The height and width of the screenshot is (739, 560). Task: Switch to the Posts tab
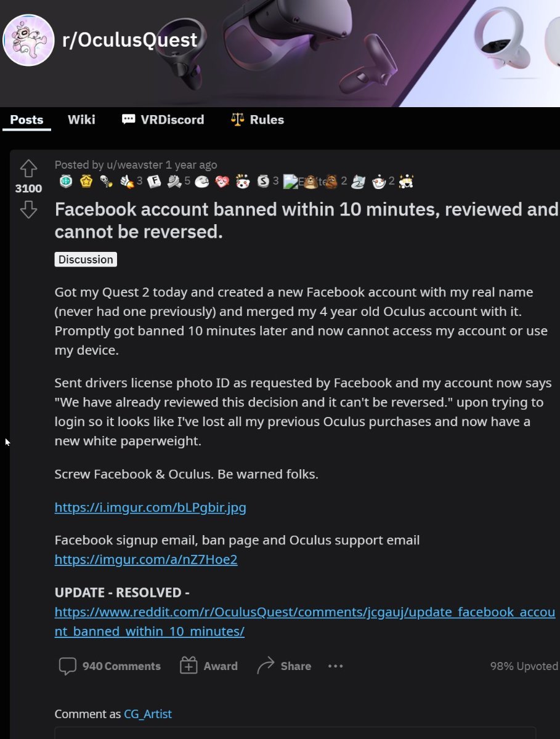click(26, 119)
